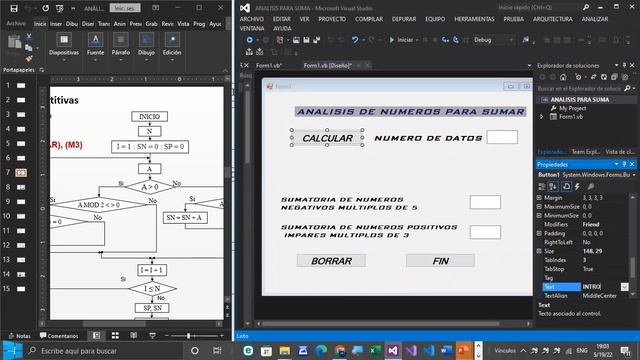
Task: Switch to the Vista tab in PowerPoint
Action: (183, 24)
